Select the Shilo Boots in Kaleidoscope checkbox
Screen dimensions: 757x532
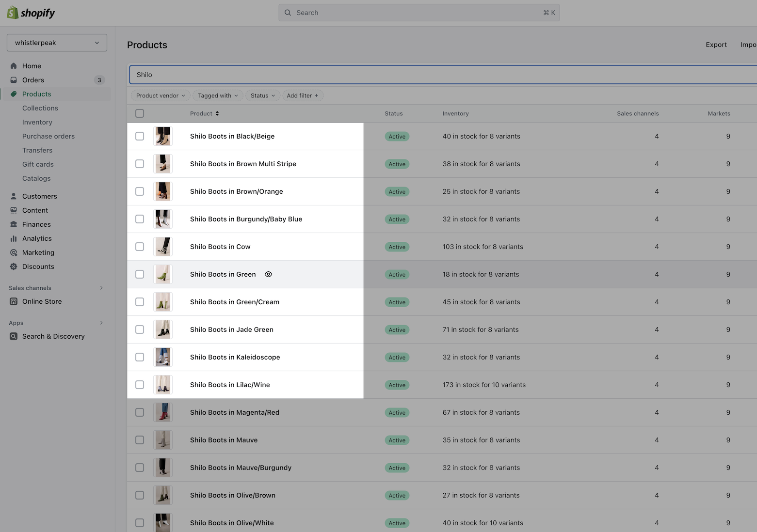pyautogui.click(x=140, y=357)
